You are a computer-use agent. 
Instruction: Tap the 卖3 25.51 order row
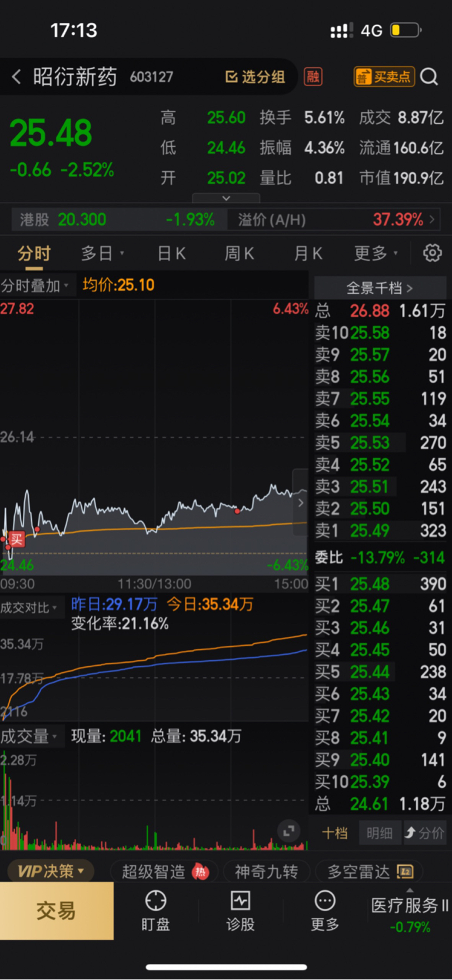[x=380, y=487]
